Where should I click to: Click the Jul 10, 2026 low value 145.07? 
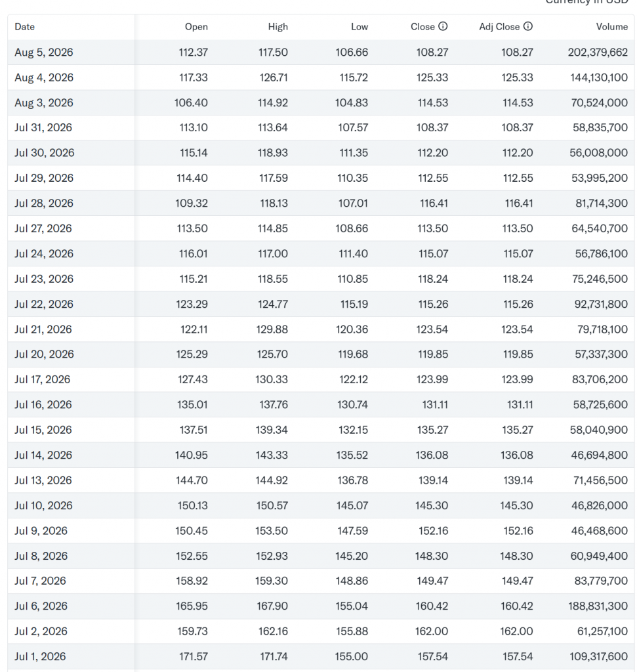(x=352, y=506)
